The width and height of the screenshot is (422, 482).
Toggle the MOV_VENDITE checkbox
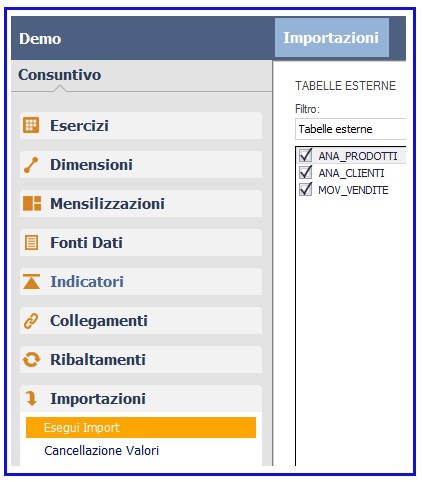pyautogui.click(x=305, y=189)
